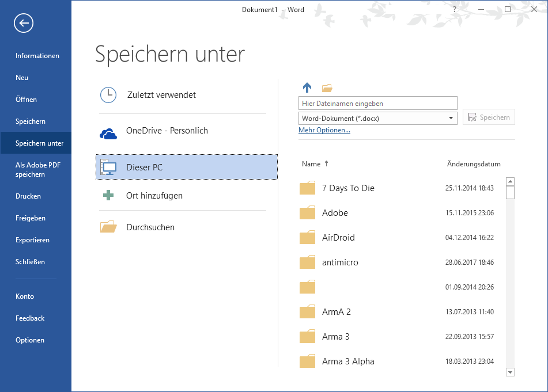Click the new folder icon beside up arrow
The image size is (548, 392).
(x=327, y=88)
